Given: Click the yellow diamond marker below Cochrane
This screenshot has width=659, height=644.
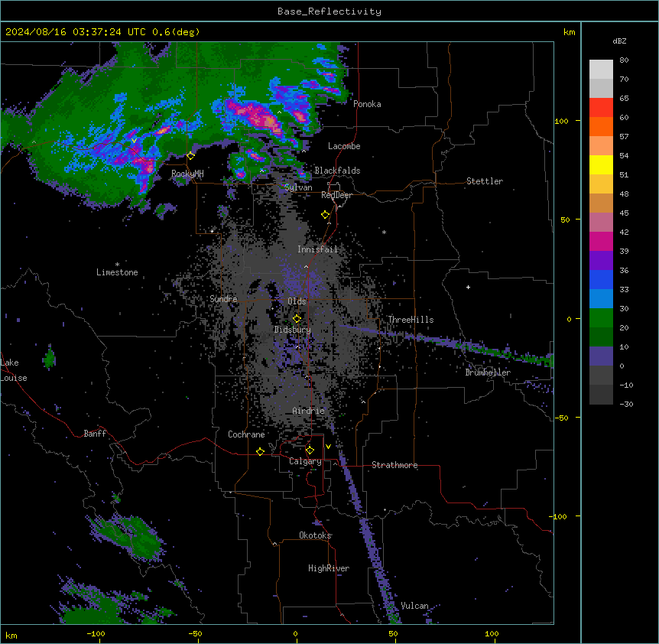Looking at the screenshot, I should tap(260, 451).
